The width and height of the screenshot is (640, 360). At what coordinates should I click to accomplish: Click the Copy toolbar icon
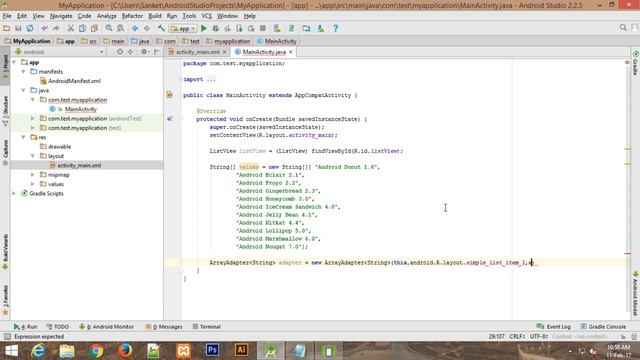tap(82, 28)
